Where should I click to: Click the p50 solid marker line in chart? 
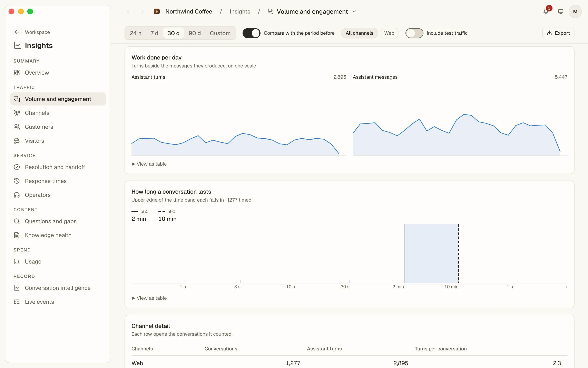(404, 254)
